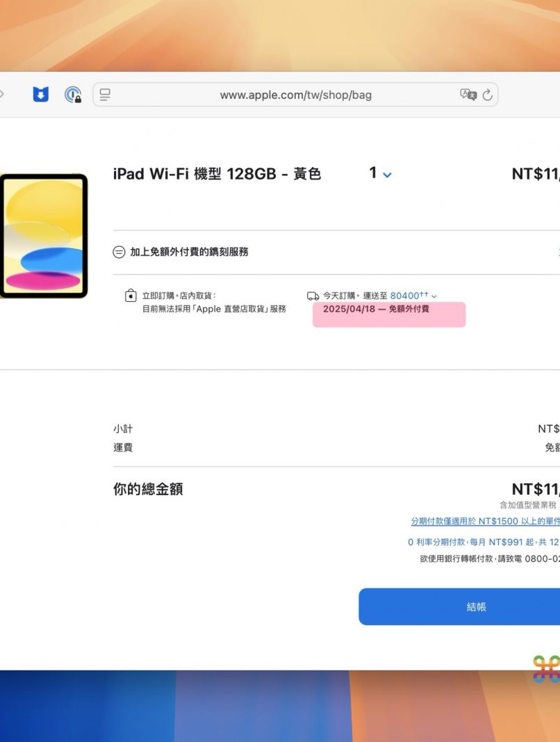Viewport: 560px width, 742px height.
Task: Click the www.apple.com/tw/shop/bag address field
Action: coord(295,95)
